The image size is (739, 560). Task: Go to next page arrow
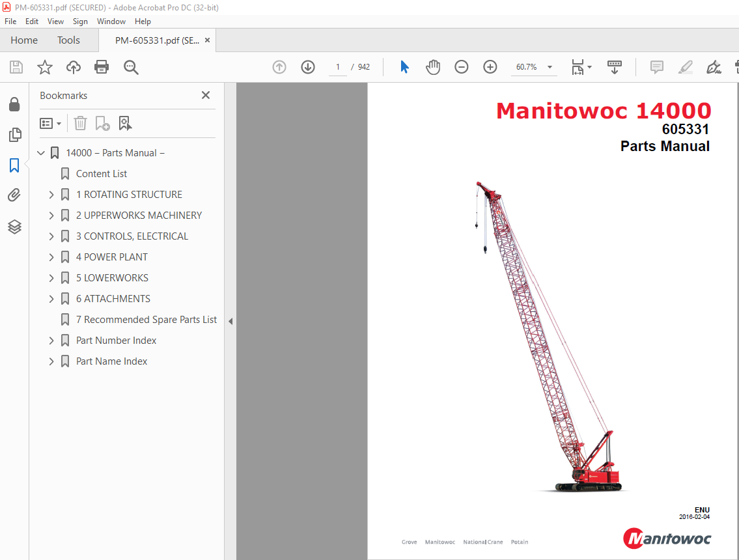308,67
